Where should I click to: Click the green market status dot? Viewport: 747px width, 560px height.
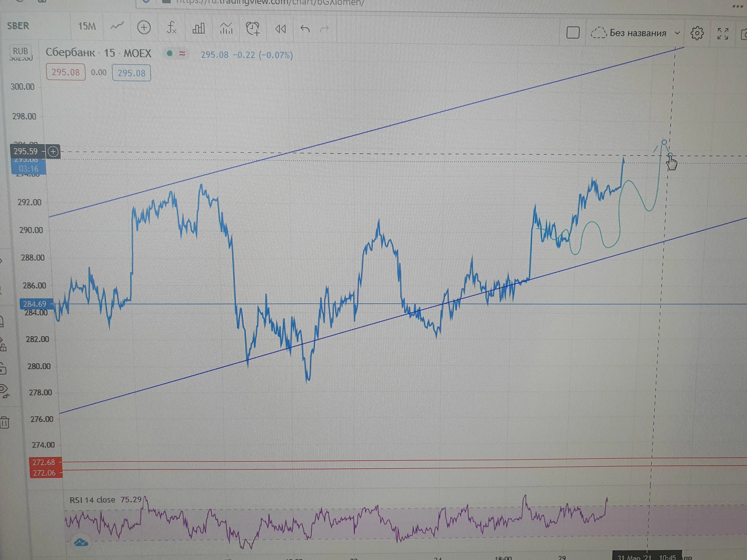click(x=170, y=53)
